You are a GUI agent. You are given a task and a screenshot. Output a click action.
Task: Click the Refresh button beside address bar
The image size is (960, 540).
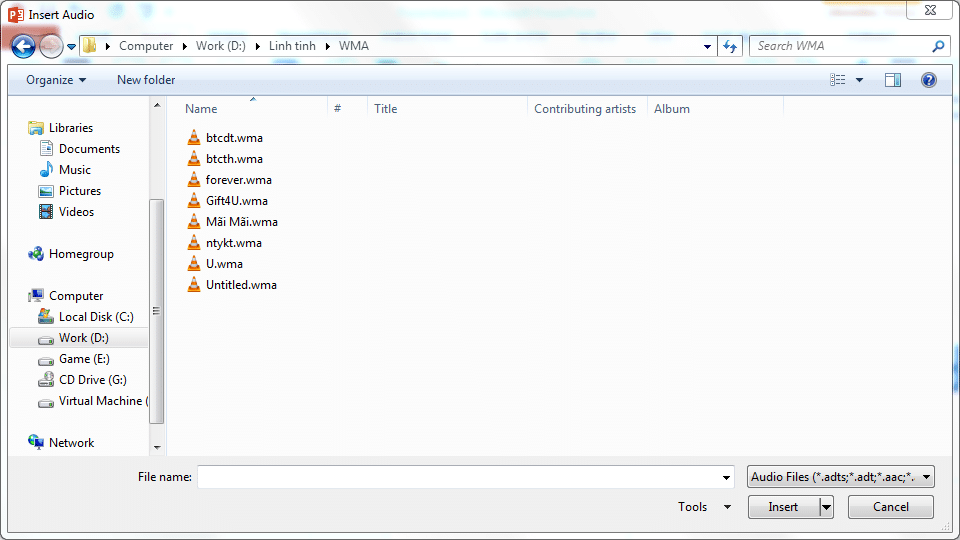pyautogui.click(x=730, y=46)
